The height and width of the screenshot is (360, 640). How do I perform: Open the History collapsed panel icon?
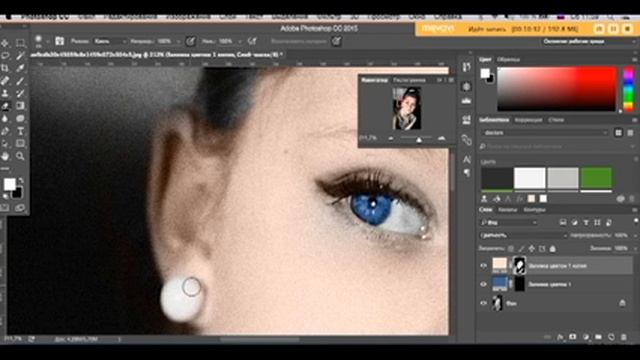[x=467, y=67]
